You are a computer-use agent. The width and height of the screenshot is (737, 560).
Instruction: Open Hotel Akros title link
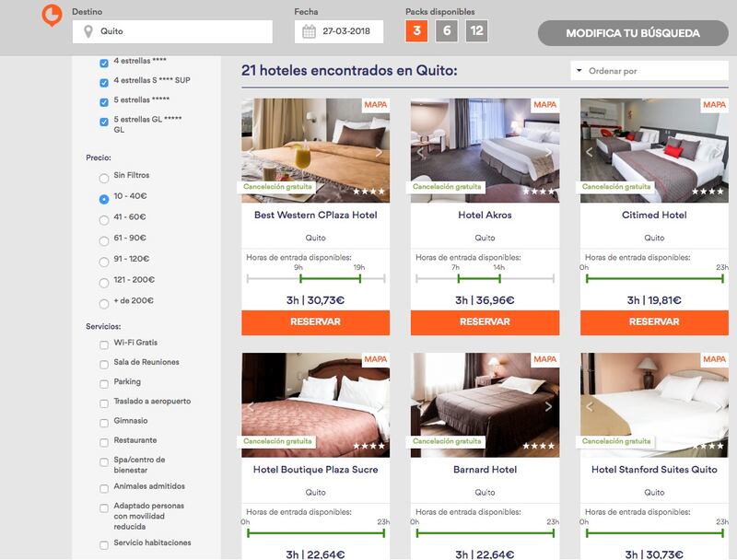pos(485,216)
